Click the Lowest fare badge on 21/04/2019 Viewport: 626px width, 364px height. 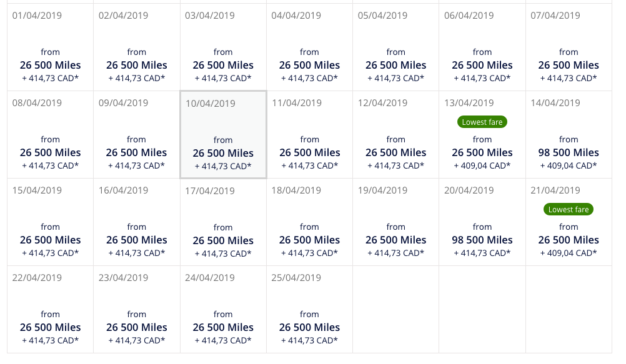tap(569, 210)
